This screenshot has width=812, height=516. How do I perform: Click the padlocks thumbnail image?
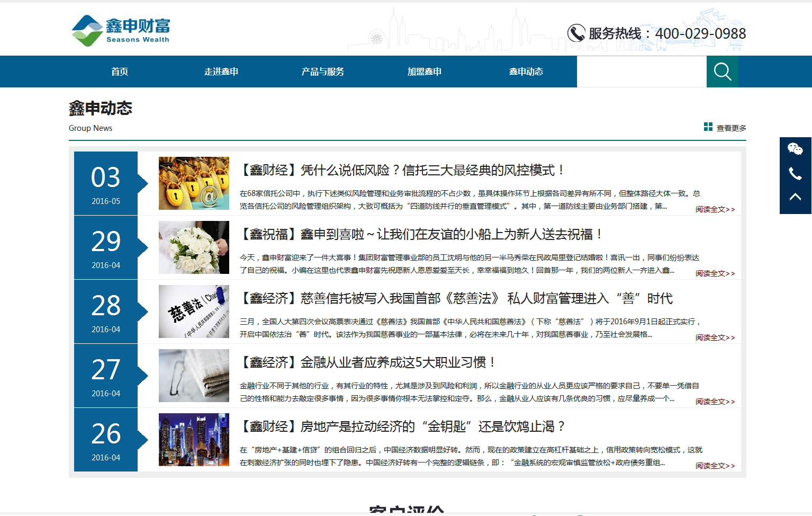(194, 183)
